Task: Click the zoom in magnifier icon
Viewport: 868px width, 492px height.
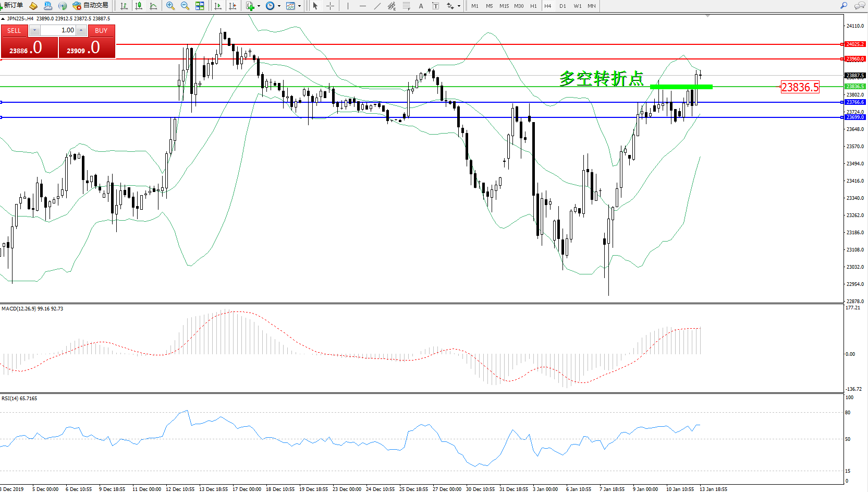Action: point(170,6)
